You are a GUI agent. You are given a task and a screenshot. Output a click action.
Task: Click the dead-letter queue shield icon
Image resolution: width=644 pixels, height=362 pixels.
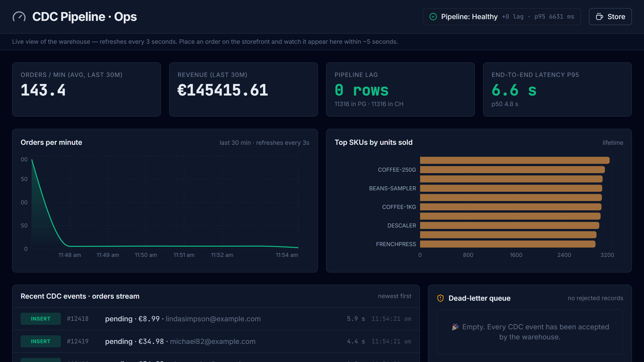(440, 298)
